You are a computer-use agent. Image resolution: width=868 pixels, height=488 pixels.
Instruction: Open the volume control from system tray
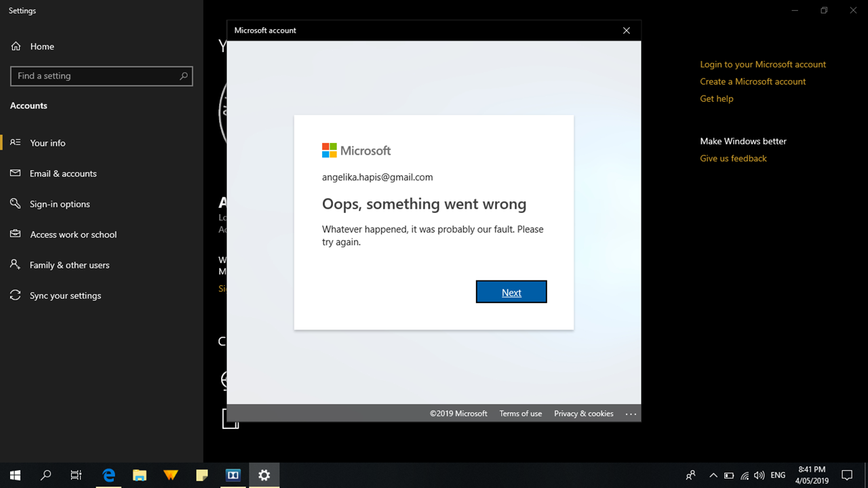click(x=759, y=474)
